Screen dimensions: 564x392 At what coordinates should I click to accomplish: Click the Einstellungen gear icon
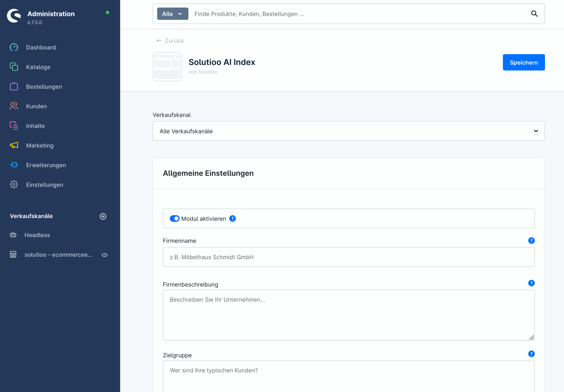coord(14,184)
